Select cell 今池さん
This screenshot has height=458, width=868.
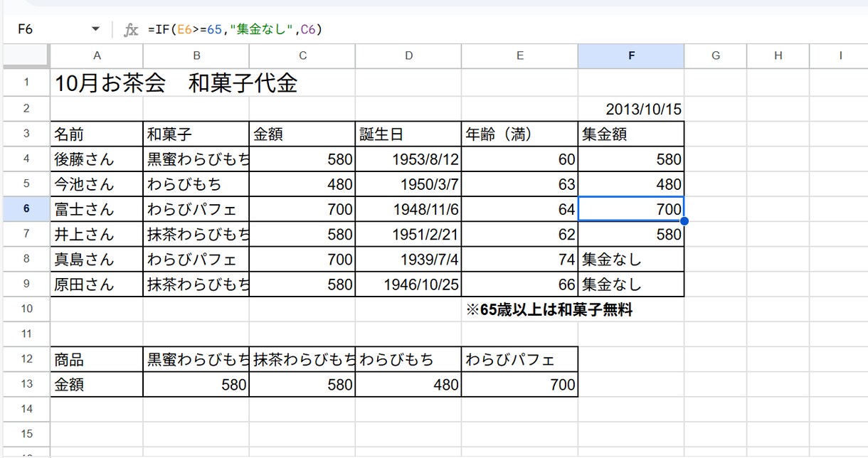click(97, 184)
